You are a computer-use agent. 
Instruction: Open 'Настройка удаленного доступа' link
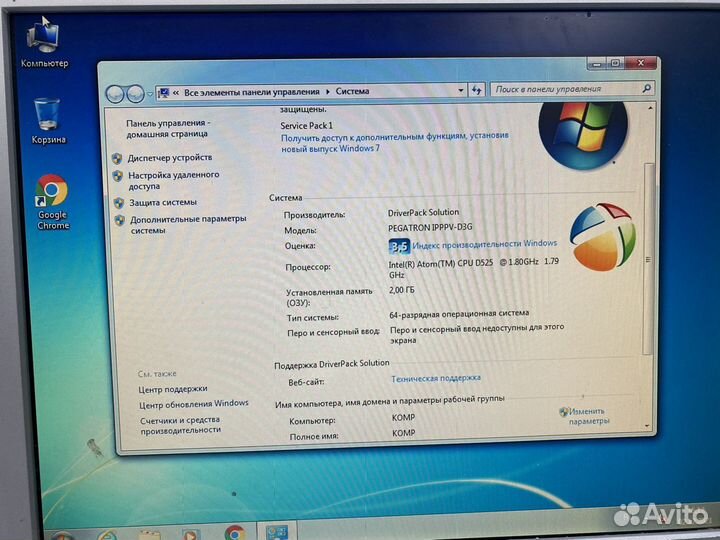click(x=173, y=180)
